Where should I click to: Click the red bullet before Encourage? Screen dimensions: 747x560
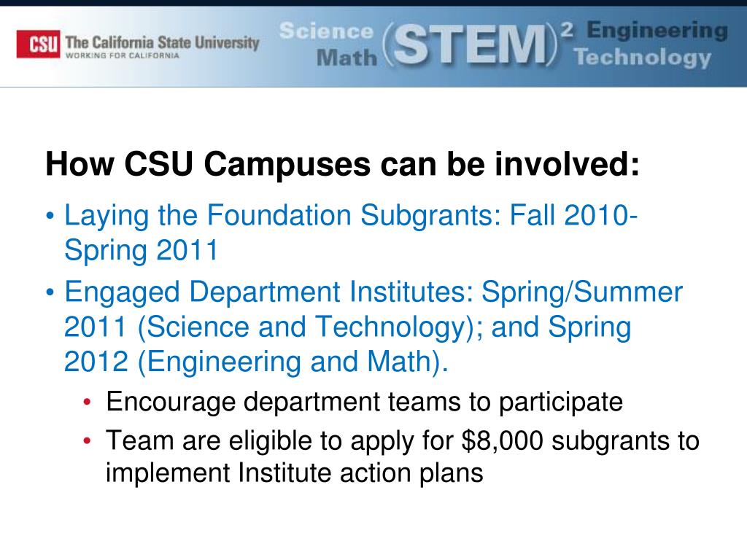(x=87, y=402)
